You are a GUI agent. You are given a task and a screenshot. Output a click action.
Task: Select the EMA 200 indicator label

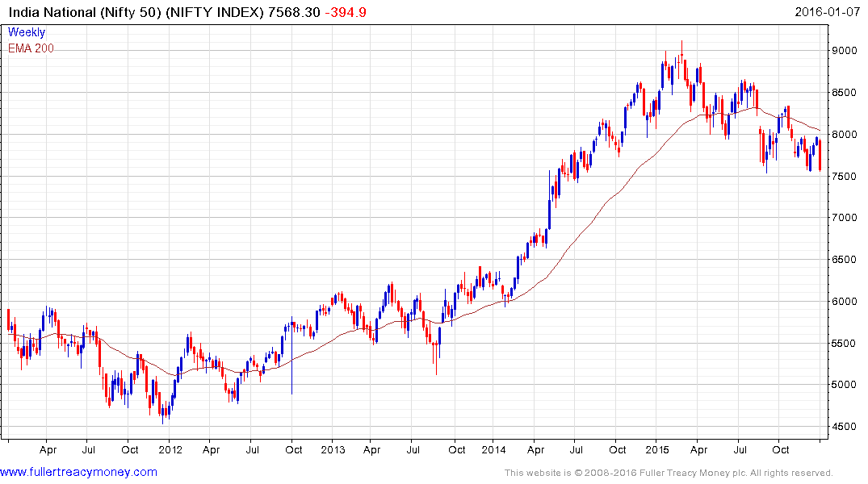[x=31, y=48]
